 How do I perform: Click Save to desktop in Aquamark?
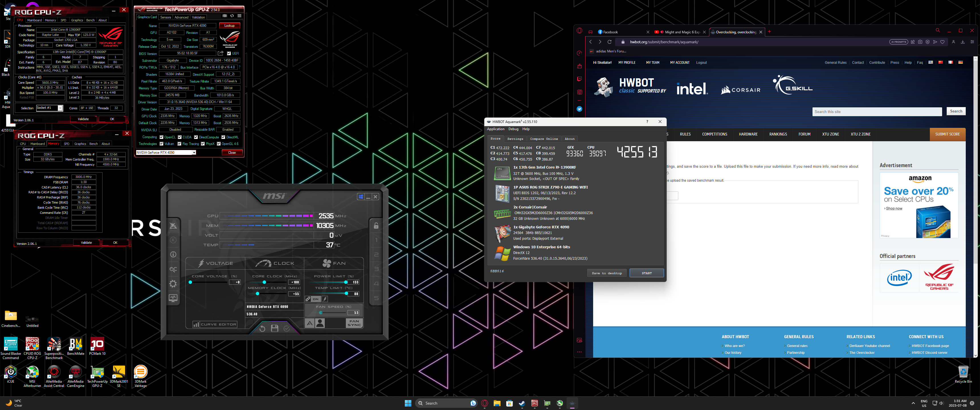[607, 273]
